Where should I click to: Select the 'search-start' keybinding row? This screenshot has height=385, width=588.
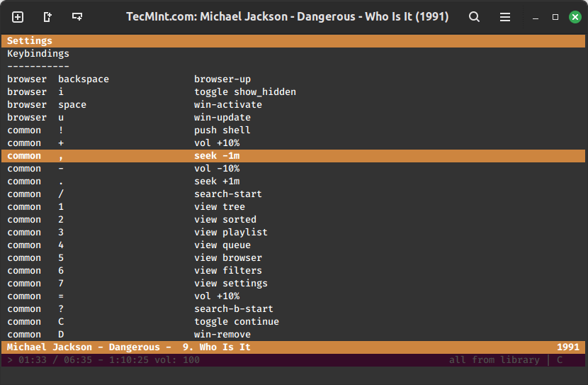point(293,194)
